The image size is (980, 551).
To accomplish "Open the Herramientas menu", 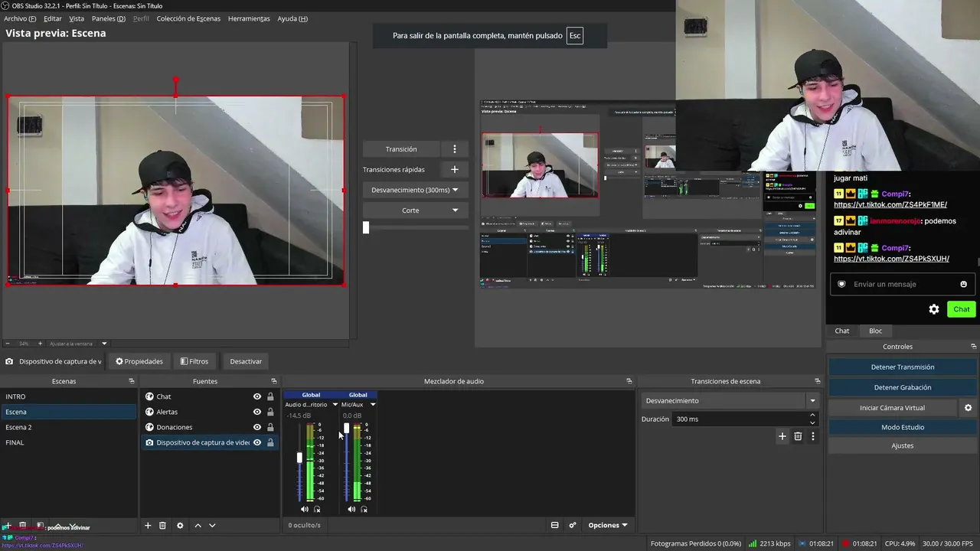I will 249,18.
